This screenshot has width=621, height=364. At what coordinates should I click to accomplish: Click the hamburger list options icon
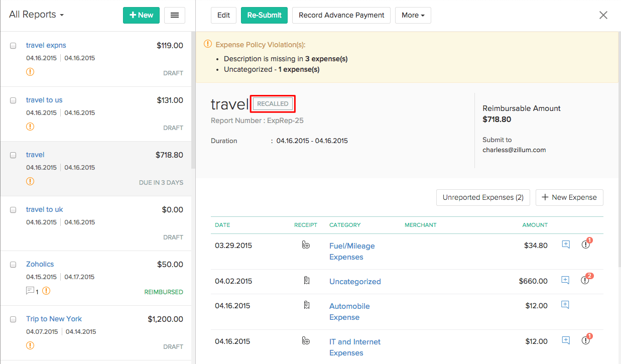175,15
